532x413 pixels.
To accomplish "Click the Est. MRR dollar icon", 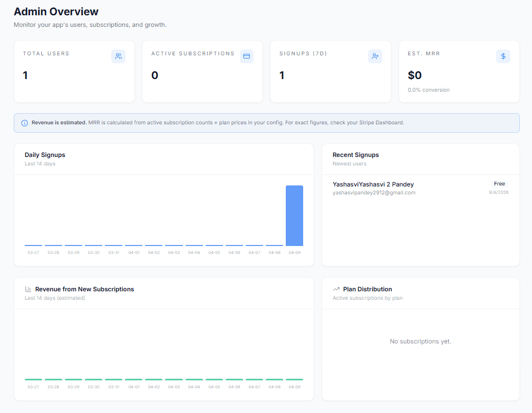I will click(503, 56).
